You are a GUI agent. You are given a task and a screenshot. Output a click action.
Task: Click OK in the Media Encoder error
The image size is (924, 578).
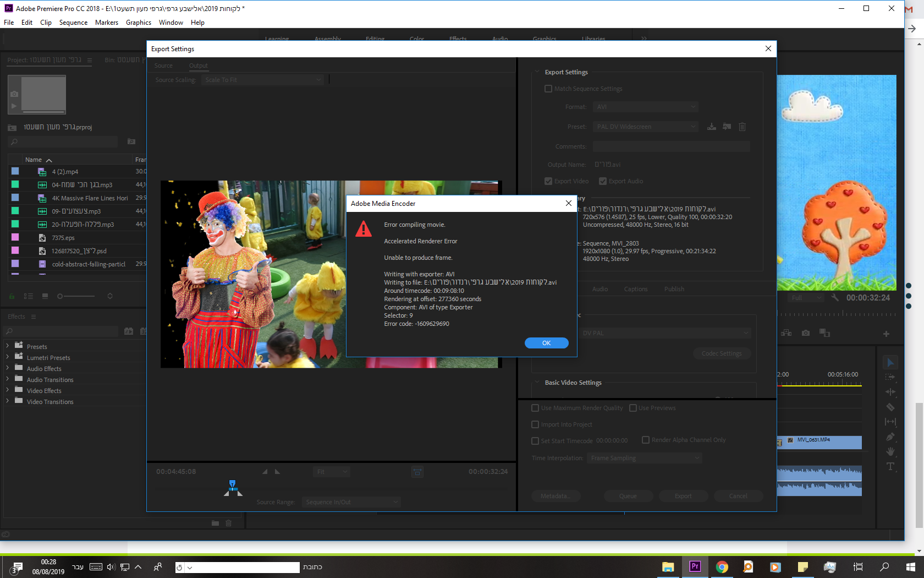point(546,343)
